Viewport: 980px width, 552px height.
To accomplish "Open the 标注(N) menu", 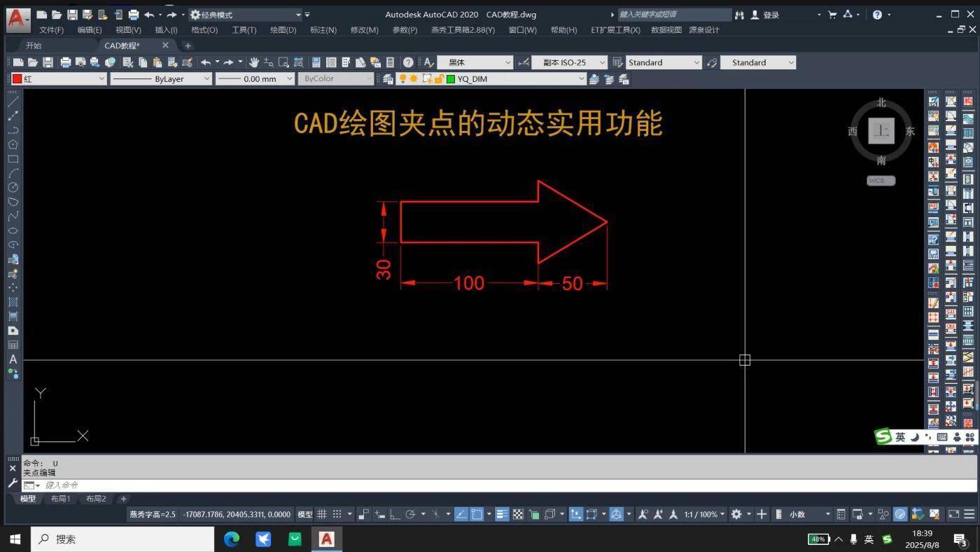I will pos(323,30).
